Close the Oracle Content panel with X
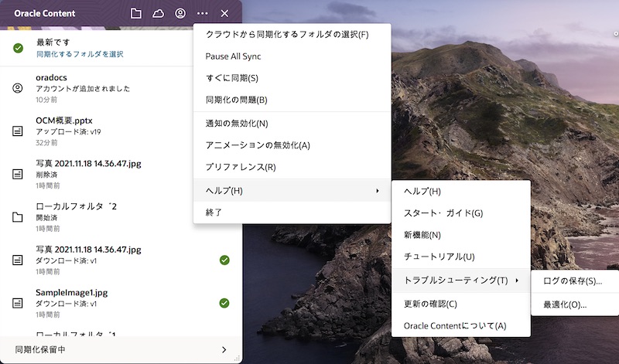 [x=224, y=13]
